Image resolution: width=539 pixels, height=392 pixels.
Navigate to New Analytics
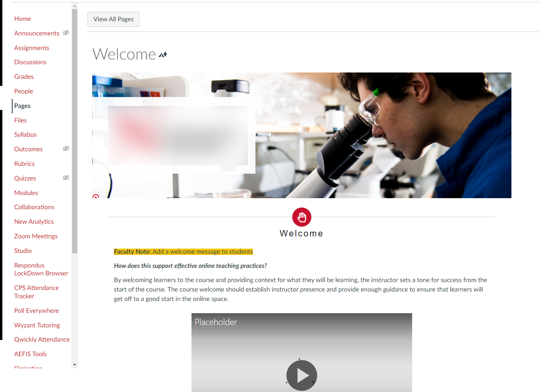point(34,222)
